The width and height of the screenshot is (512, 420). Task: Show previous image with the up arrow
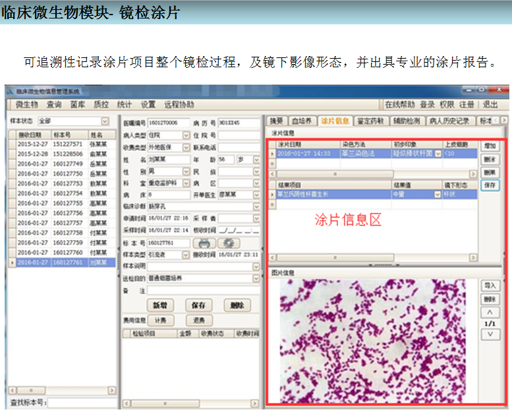pyautogui.click(x=489, y=313)
